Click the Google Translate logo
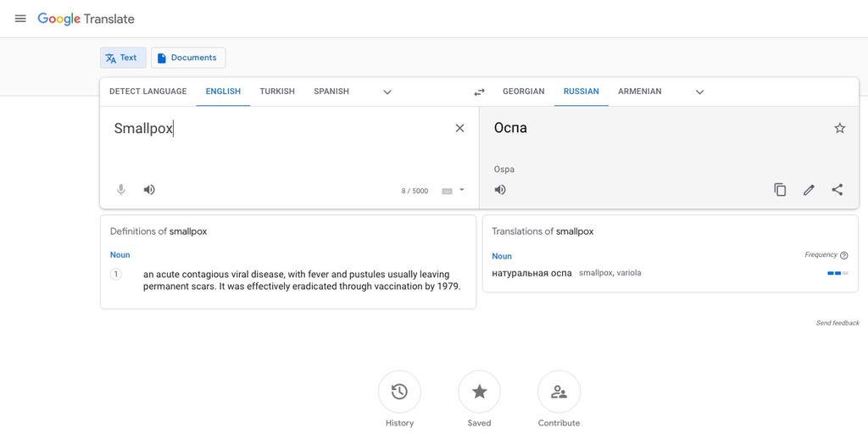The height and width of the screenshot is (434, 868). [x=86, y=19]
